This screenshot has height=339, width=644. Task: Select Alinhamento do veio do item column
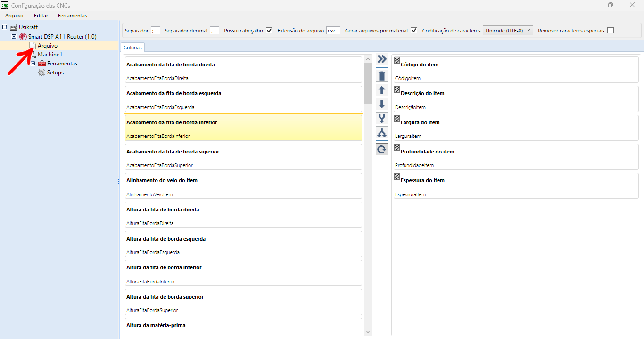coord(243,186)
